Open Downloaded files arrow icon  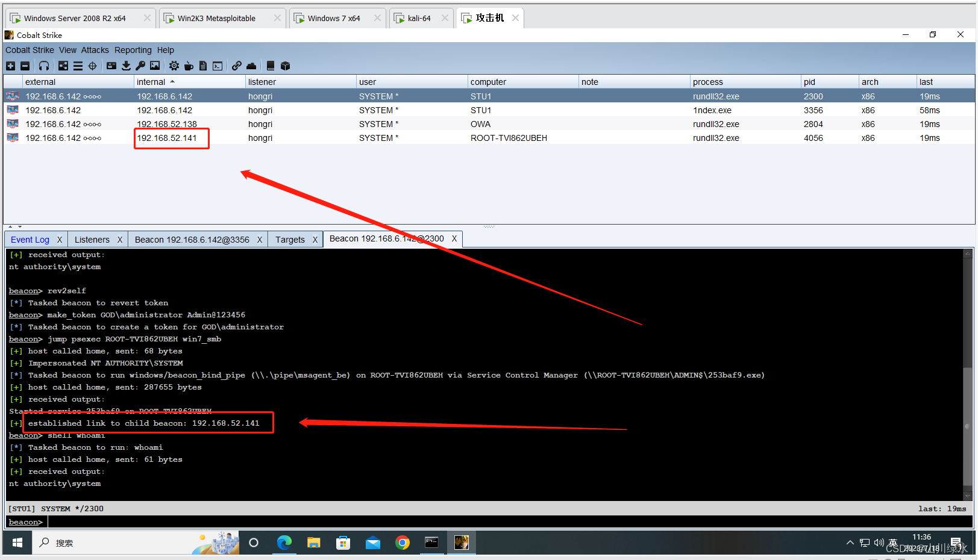[x=126, y=66]
